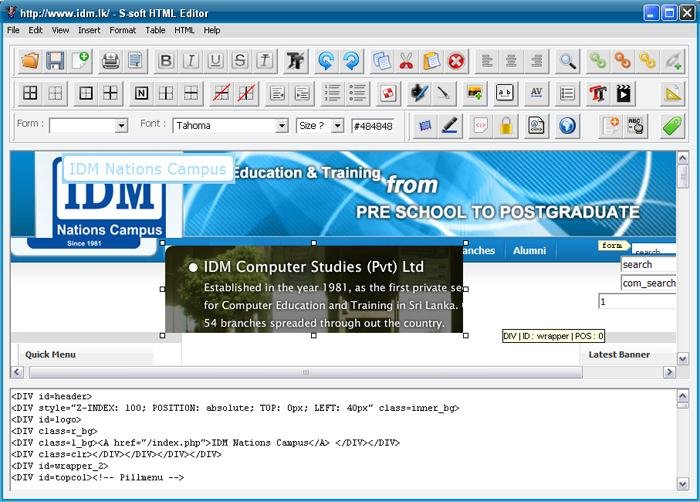Click the orange chain link icon
Viewport: 700px width, 502px height.
(x=623, y=61)
